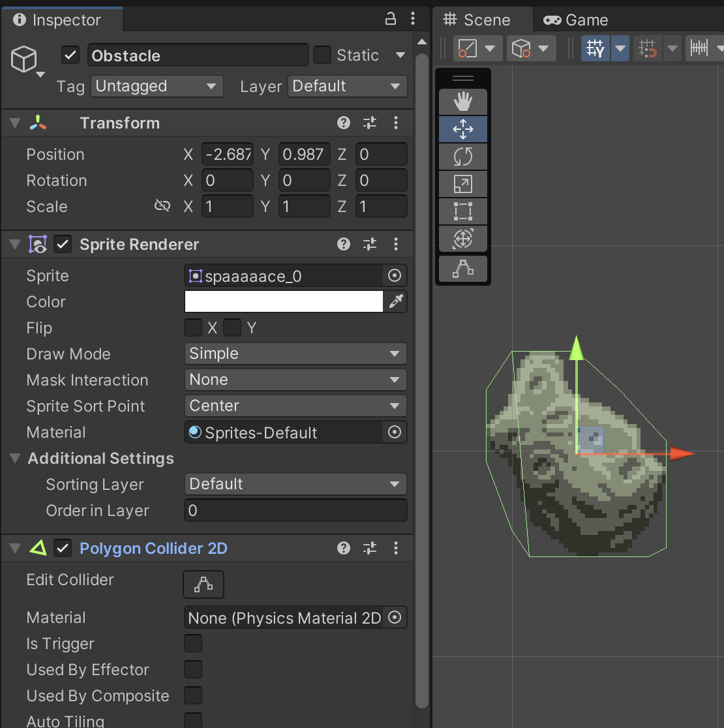Screen dimensions: 724x728
Task: Select the Rotate tool
Action: [462, 157]
